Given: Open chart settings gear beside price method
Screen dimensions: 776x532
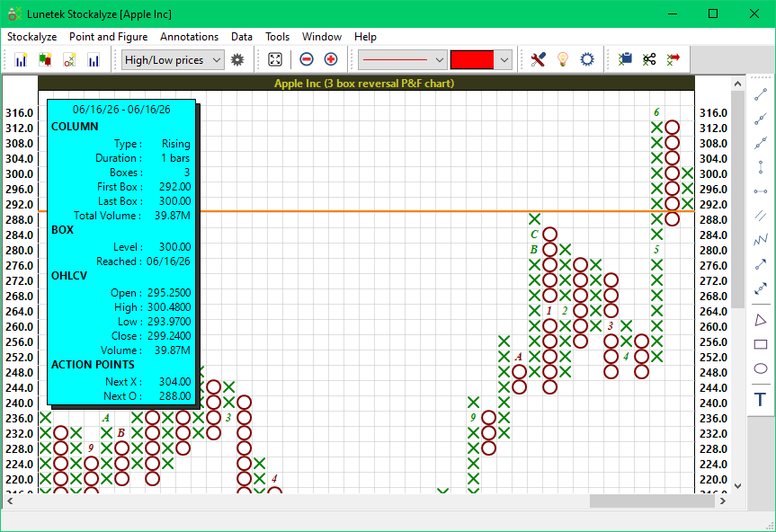Looking at the screenshot, I should coord(237,60).
